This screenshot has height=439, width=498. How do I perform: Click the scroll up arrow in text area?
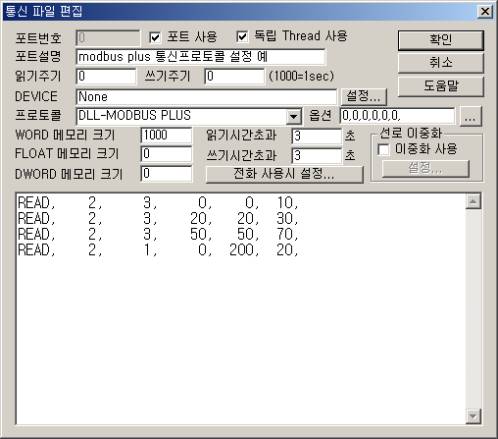tap(473, 201)
